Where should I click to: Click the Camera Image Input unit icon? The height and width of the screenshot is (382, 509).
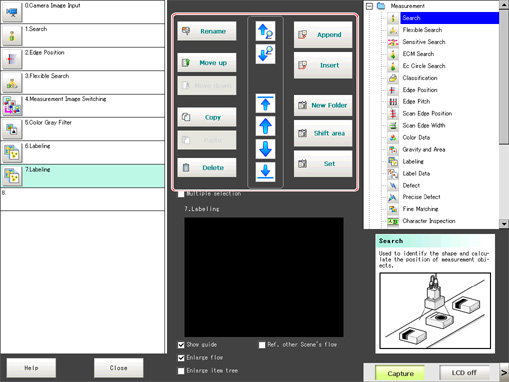coord(12,12)
